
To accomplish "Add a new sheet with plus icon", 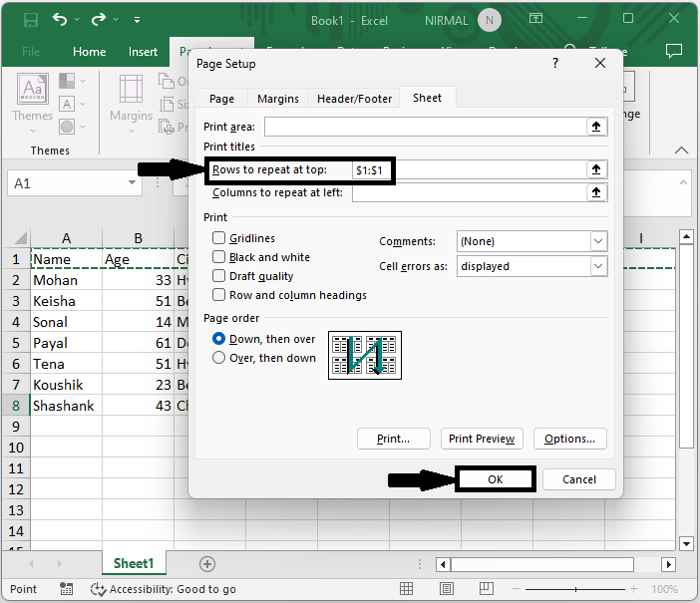I will click(206, 564).
